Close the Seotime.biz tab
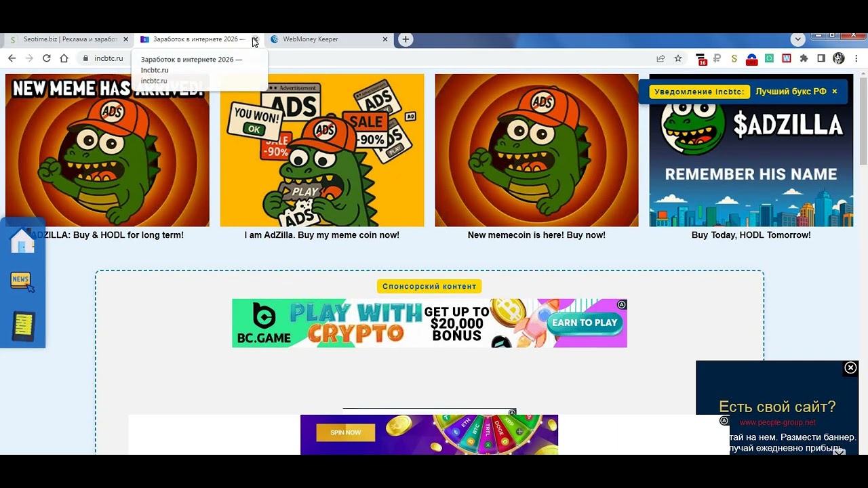The image size is (868, 488). coord(125,39)
